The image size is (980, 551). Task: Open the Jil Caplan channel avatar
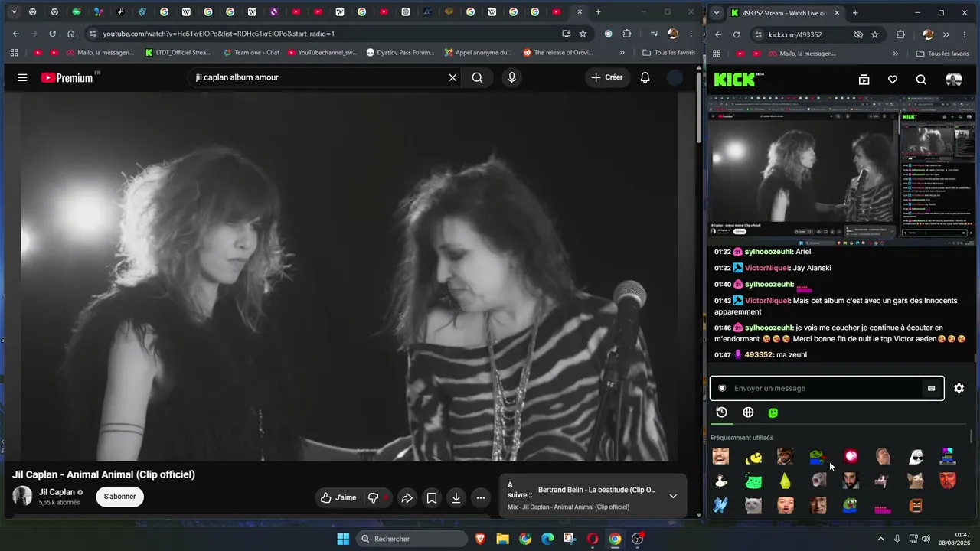click(22, 496)
